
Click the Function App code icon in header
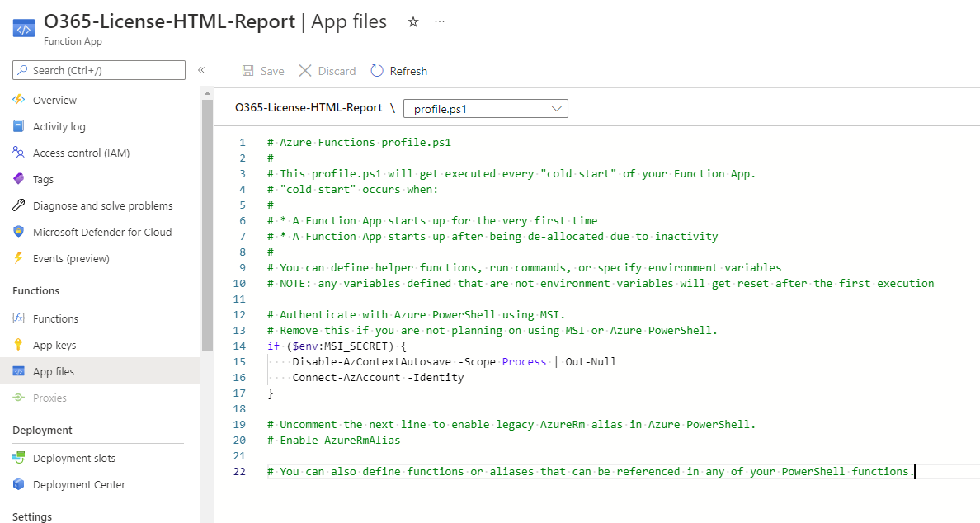24,29
